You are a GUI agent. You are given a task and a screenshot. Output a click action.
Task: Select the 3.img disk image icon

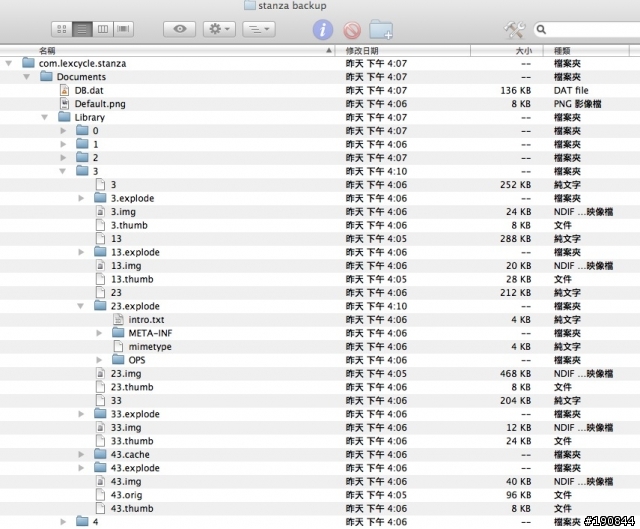[x=100, y=211]
